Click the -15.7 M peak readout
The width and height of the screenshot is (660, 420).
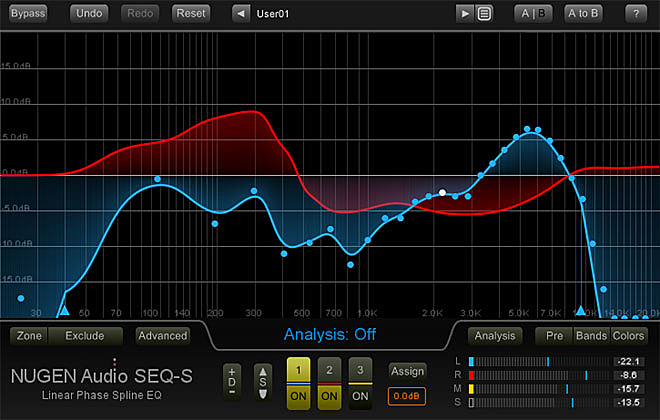629,389
